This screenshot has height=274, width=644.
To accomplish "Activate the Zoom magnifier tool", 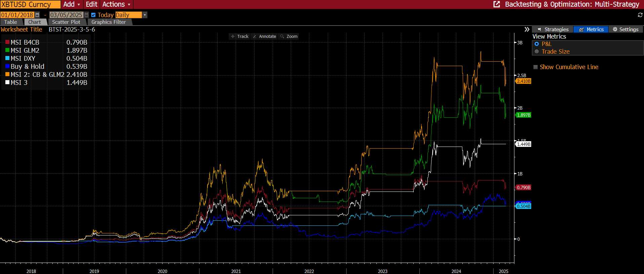I will click(289, 37).
